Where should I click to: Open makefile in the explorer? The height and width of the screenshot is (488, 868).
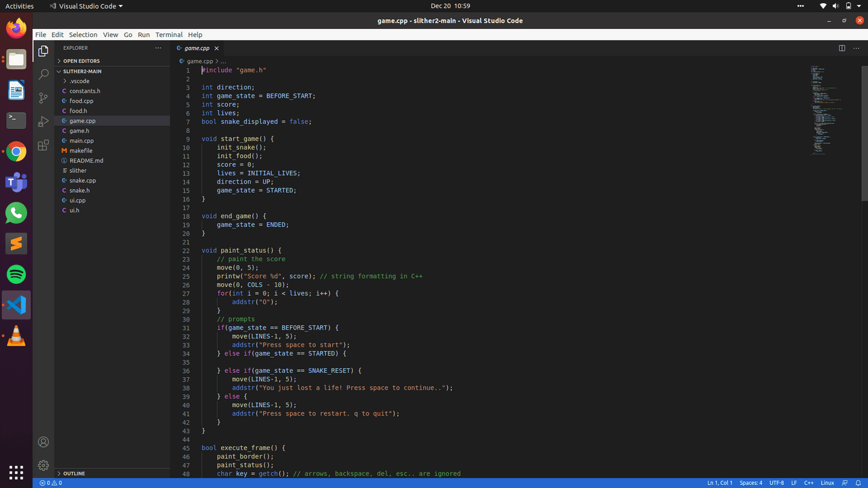112,151
